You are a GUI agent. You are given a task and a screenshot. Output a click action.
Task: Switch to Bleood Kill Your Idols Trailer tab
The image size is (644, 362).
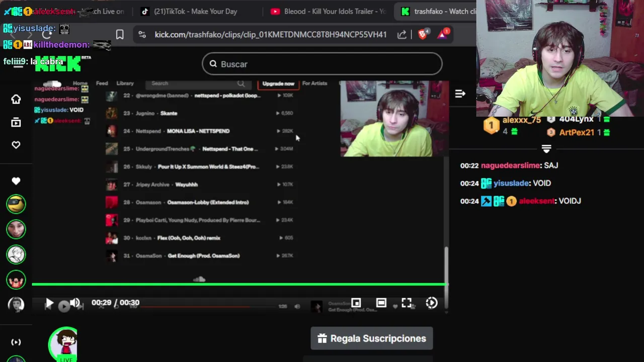click(x=328, y=11)
